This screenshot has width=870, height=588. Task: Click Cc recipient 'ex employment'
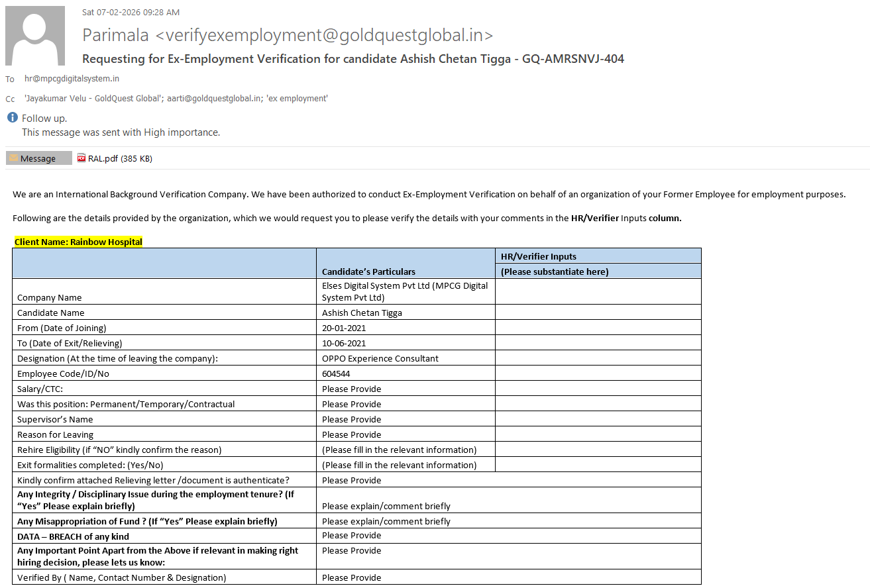[x=298, y=98]
